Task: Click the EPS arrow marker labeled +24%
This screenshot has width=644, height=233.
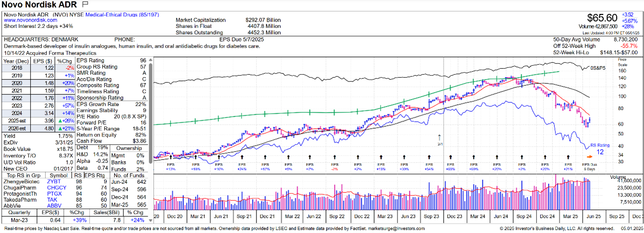Action: 242,156
